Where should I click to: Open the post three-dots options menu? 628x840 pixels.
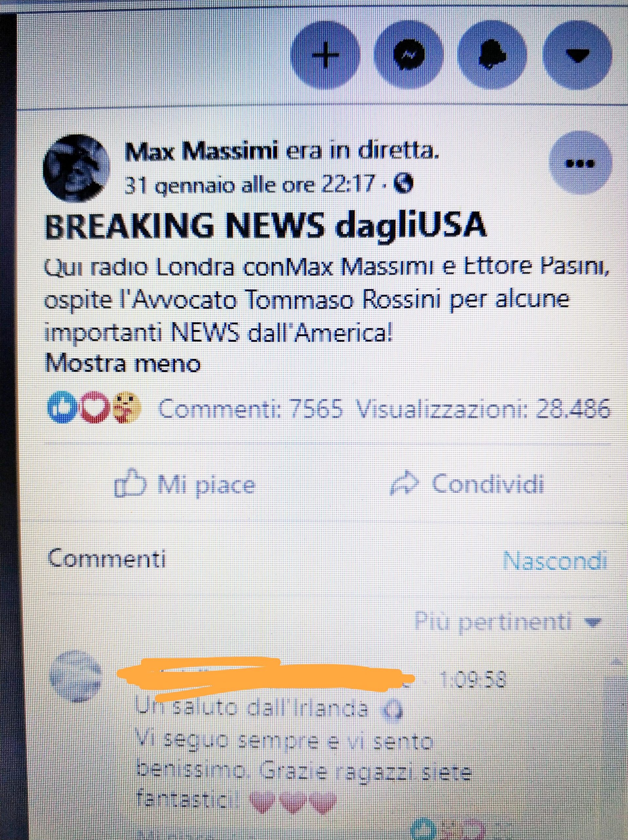point(581,164)
